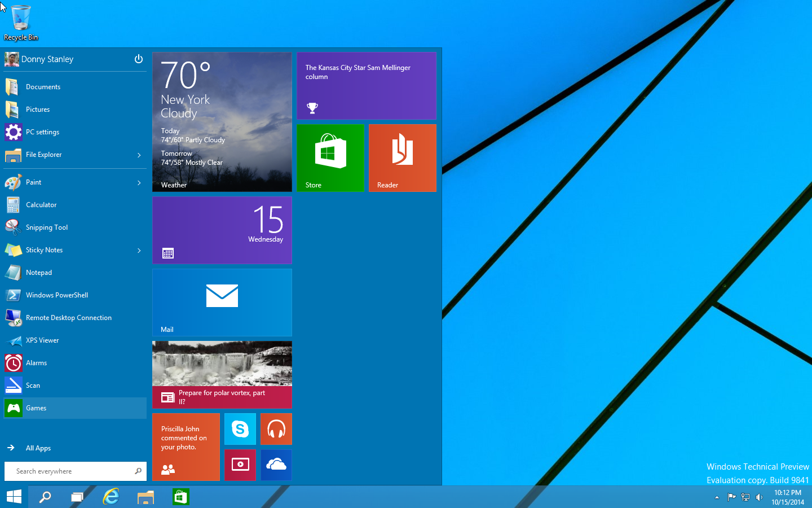This screenshot has width=812, height=508.
Task: Open the Music headphones tile
Action: click(x=276, y=429)
